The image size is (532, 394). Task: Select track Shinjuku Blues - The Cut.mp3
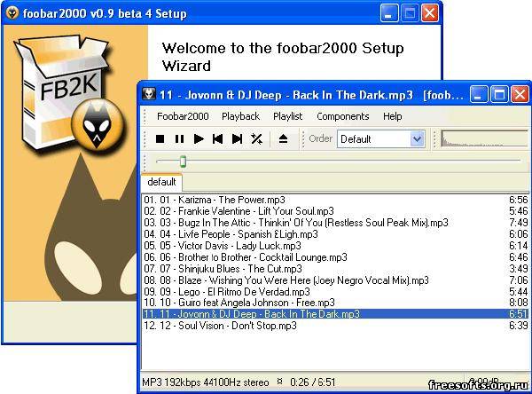click(x=335, y=269)
